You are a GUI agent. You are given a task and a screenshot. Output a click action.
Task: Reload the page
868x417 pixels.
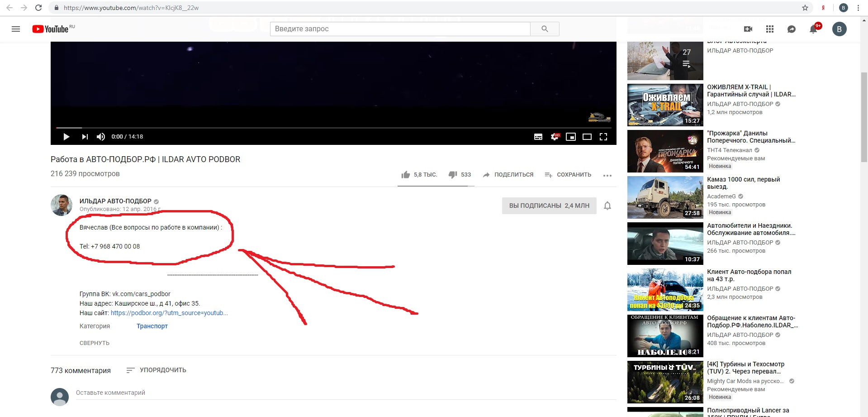click(38, 8)
